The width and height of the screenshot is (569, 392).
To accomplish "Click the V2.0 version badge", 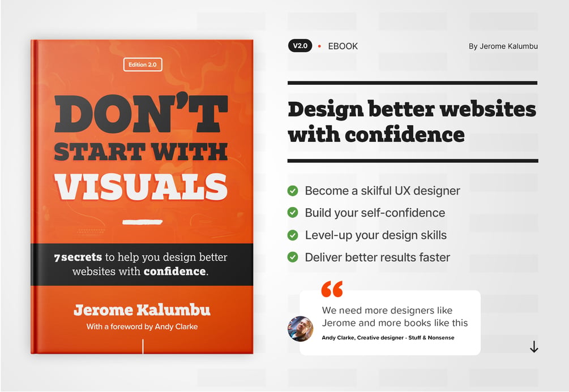I will coord(300,46).
